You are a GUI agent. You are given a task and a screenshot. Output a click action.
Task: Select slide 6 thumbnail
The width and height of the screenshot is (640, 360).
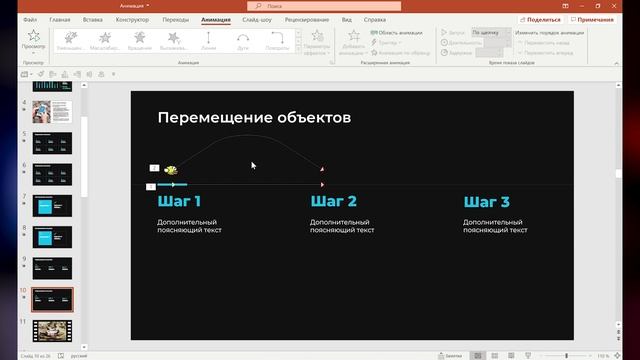click(52, 174)
